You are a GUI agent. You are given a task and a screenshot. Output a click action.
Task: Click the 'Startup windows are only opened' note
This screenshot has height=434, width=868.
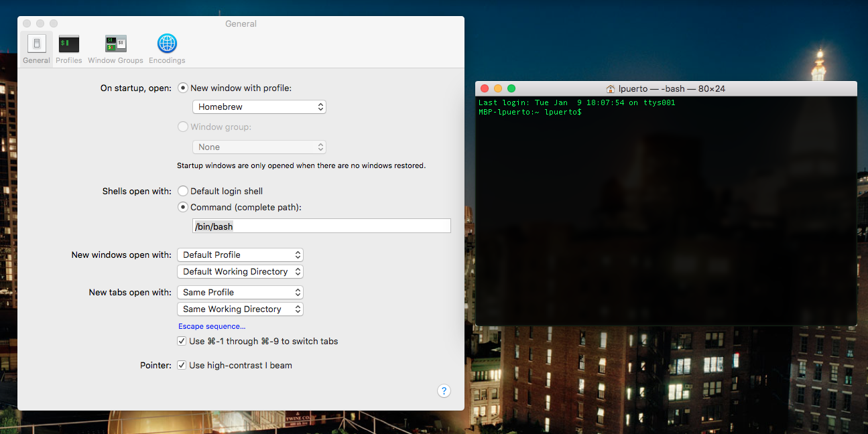[301, 165]
